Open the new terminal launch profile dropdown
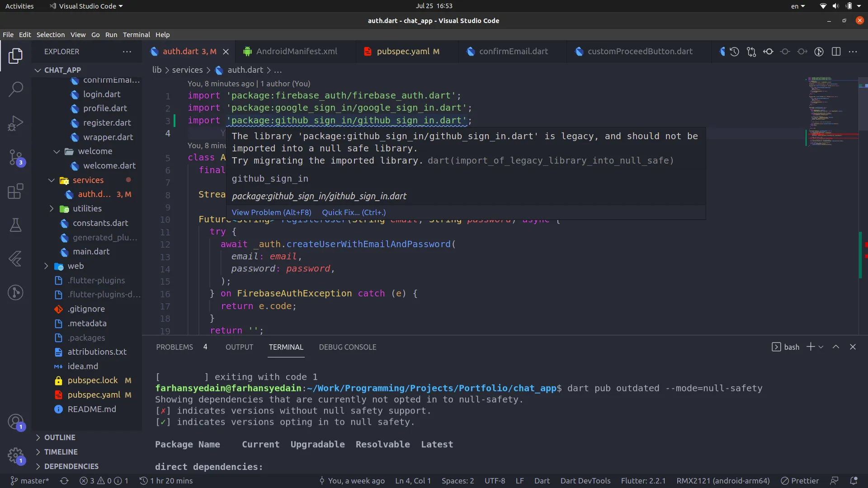Viewport: 868px width, 488px height. (x=821, y=347)
